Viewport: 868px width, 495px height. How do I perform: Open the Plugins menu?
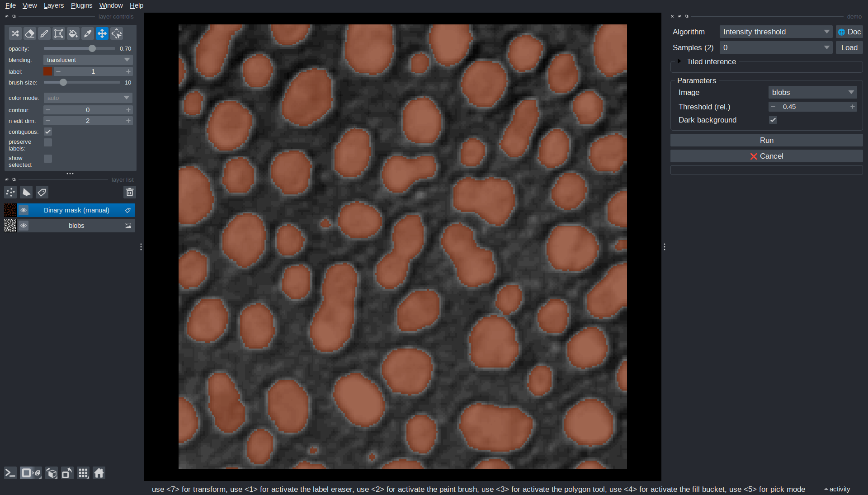(x=81, y=5)
